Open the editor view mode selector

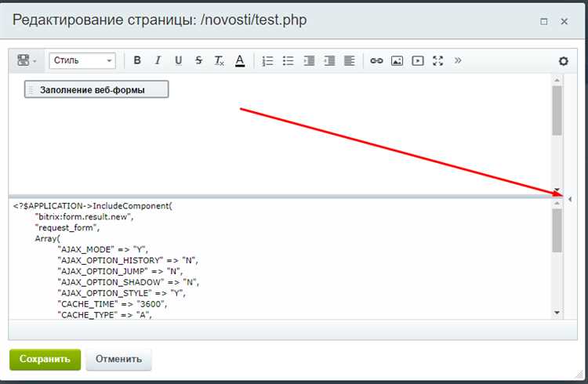[x=27, y=60]
